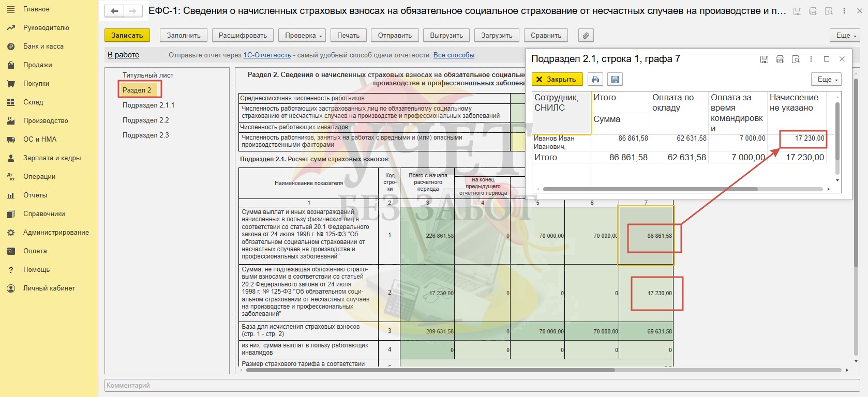
Task: Go back with the left arrow button
Action: [x=114, y=11]
